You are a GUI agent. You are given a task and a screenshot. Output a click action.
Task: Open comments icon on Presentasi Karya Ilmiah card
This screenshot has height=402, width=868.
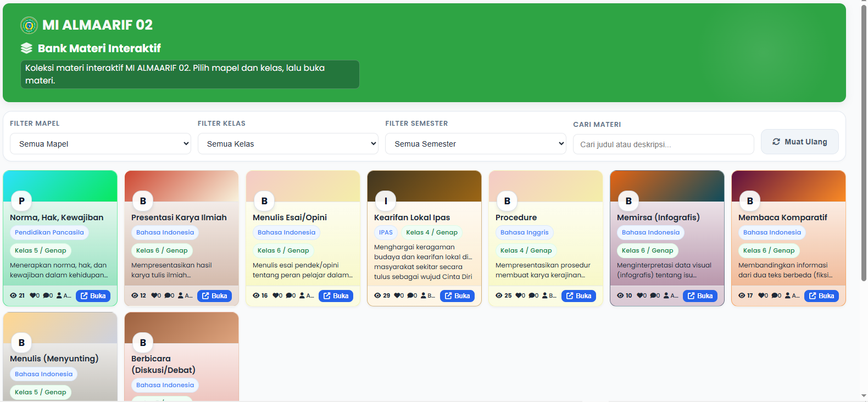tap(167, 295)
